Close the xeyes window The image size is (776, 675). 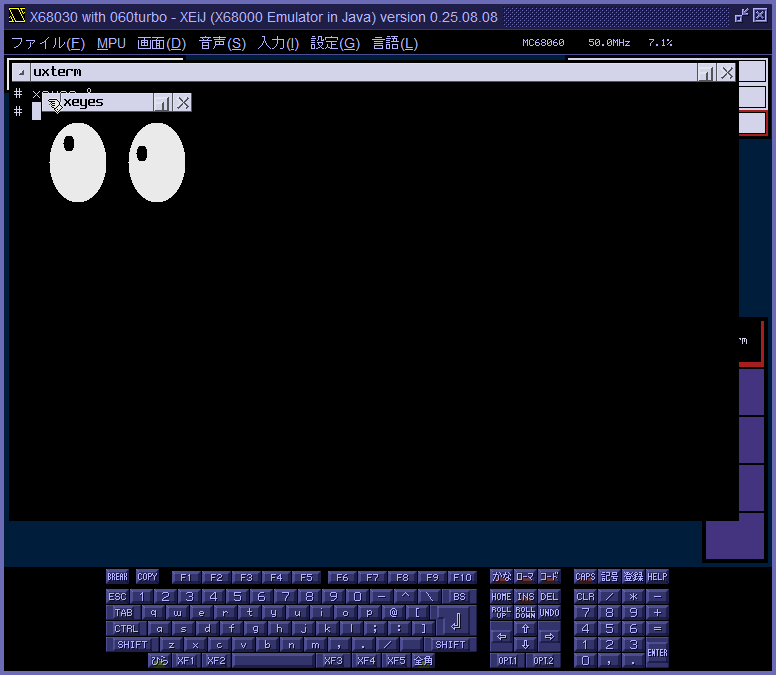click(183, 103)
